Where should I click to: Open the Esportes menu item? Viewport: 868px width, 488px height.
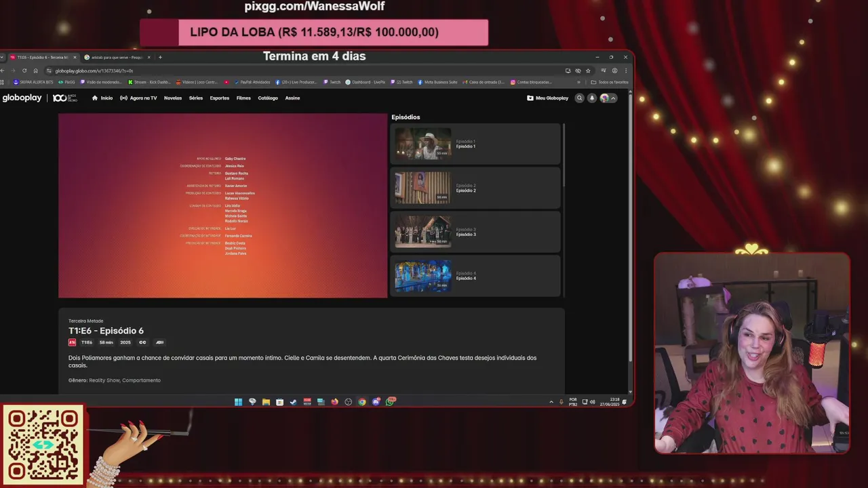click(x=220, y=98)
